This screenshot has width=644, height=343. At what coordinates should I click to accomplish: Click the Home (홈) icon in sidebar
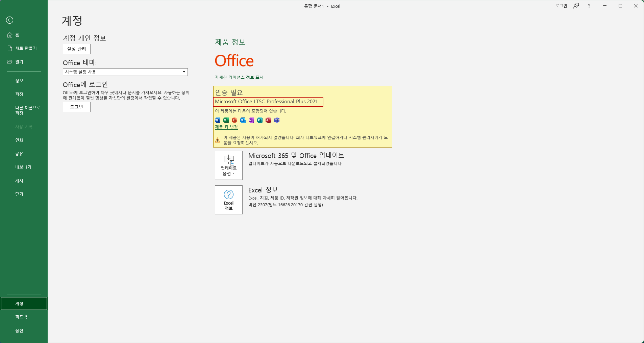10,35
